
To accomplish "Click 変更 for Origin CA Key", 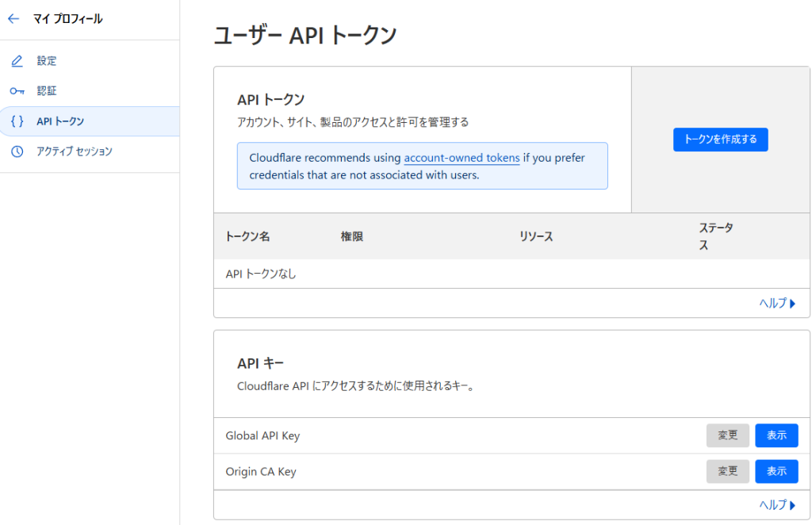I will (728, 471).
